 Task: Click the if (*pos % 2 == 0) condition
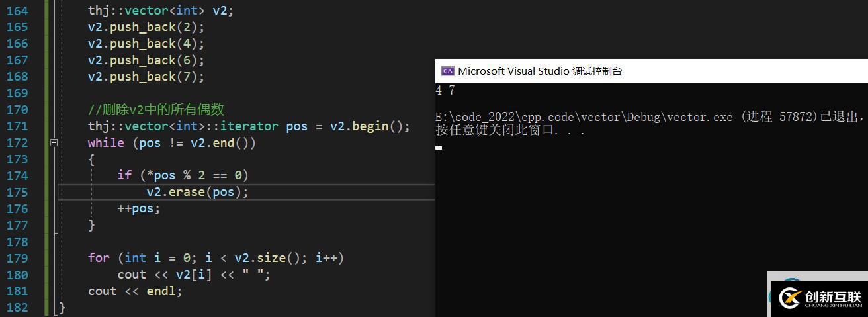point(183,175)
